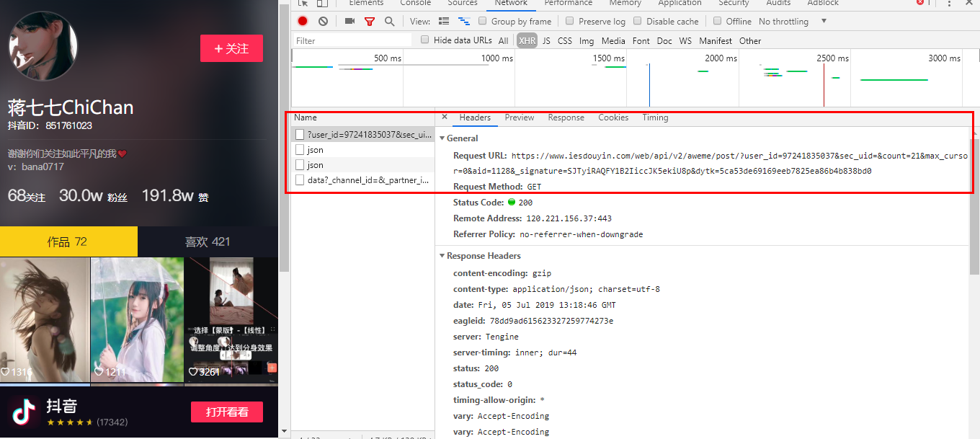Viewport: 980px width, 439px height.
Task: Filter requests by Other
Action: point(750,41)
